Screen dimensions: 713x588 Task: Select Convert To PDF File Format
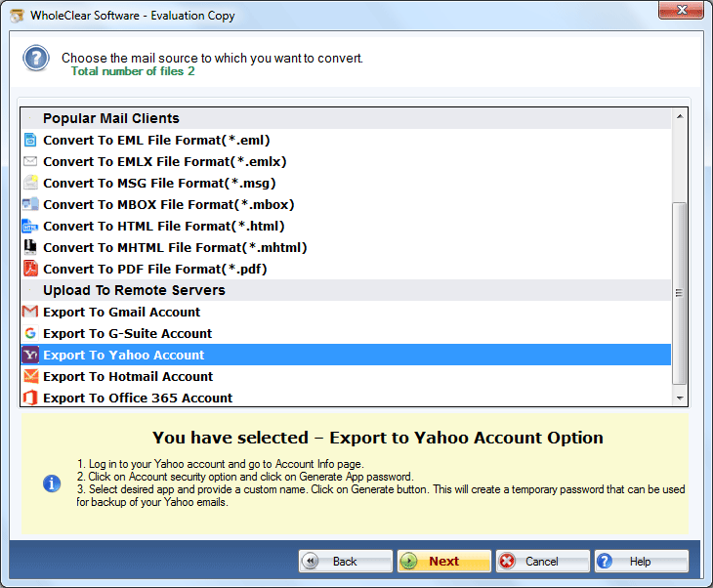(x=346, y=269)
